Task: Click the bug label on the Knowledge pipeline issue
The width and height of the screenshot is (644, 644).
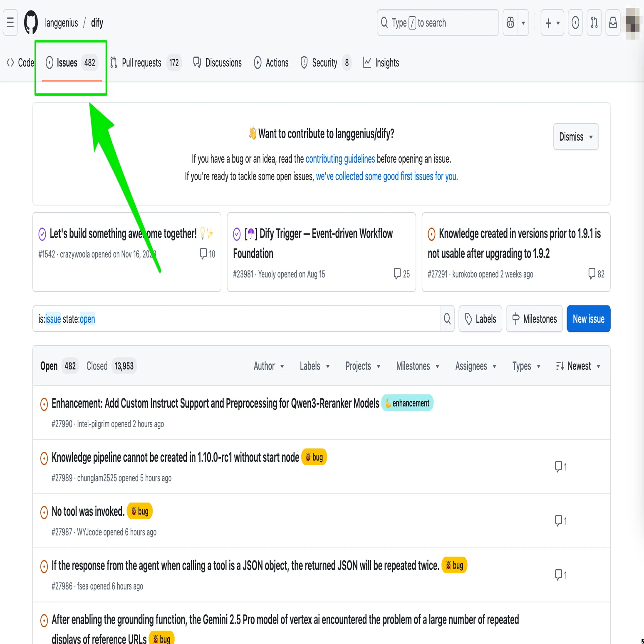Action: click(314, 457)
